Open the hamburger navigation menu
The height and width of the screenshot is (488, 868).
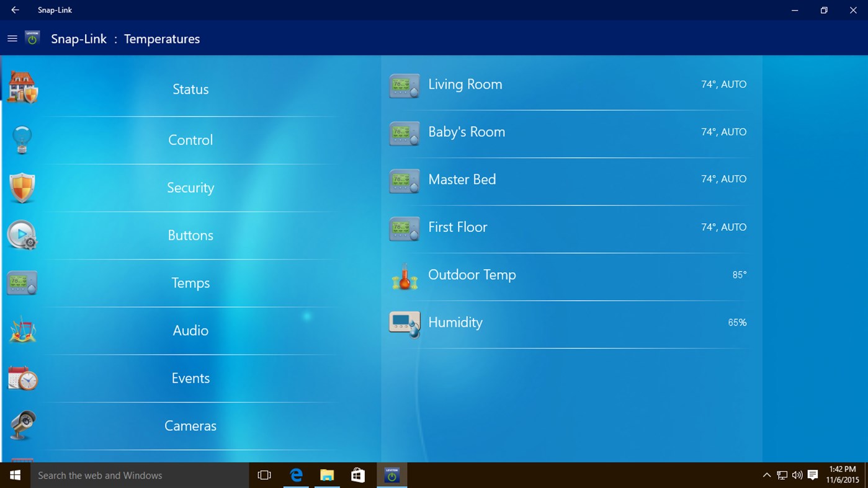(x=12, y=38)
